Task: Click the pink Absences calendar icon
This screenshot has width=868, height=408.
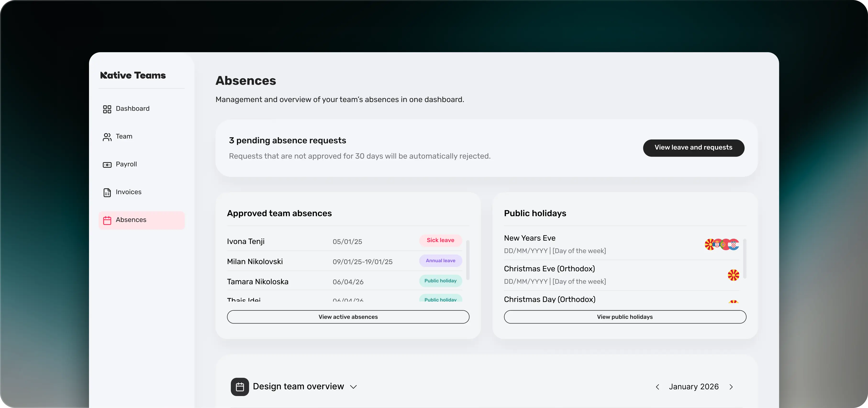Action: coord(107,220)
